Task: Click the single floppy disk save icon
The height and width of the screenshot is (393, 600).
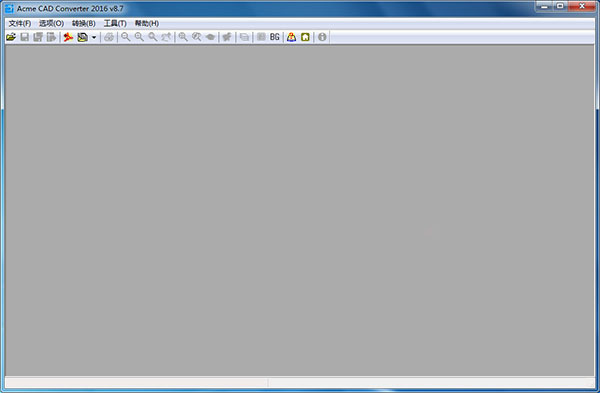Action: point(24,37)
